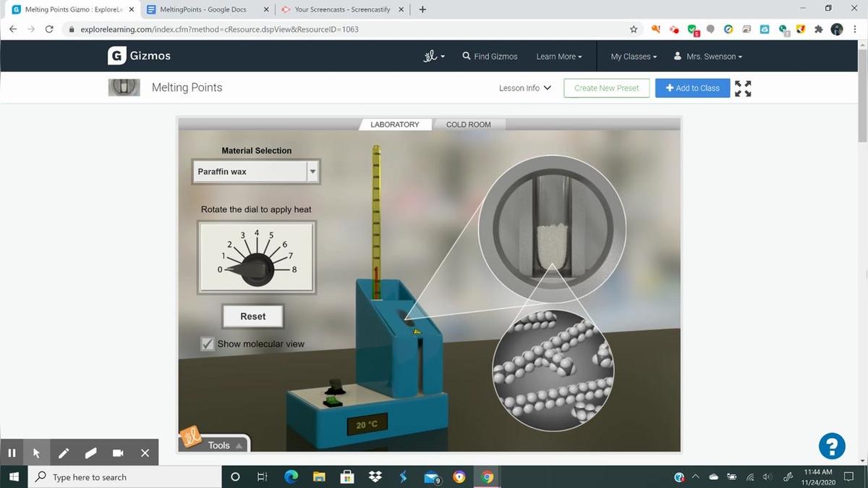This screenshot has width=868, height=488.
Task: Switch to the COLD ROOM tab
Action: coord(468,125)
